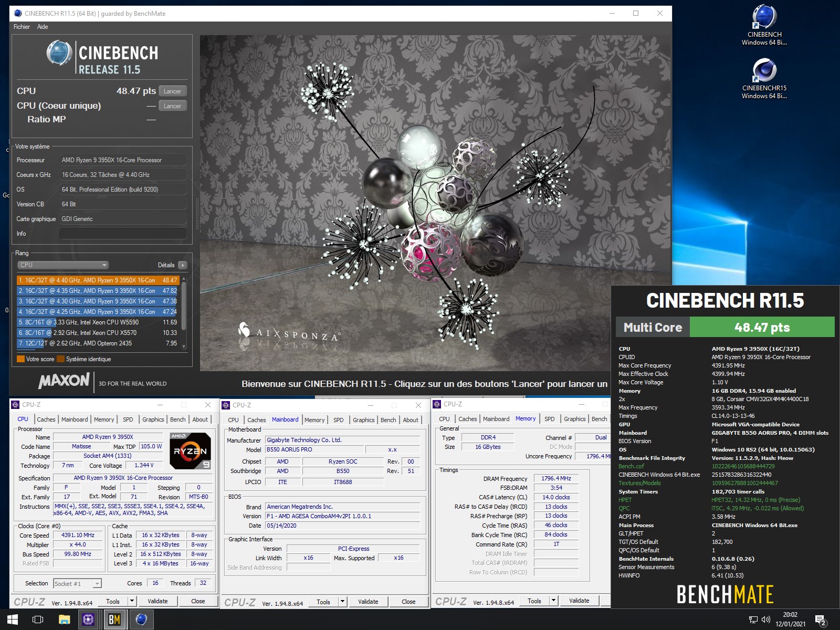Switch to CPU-Z in the taskbar
This screenshot has height=630, width=840.
coord(88,619)
